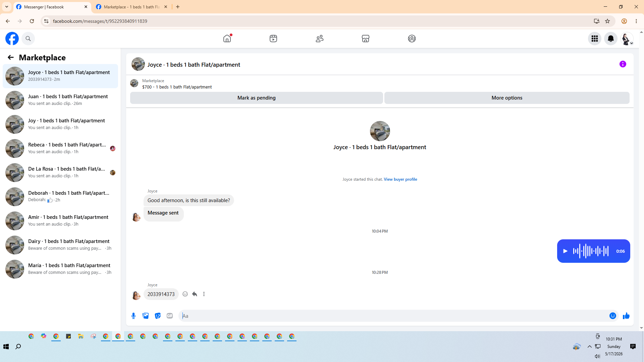
Task: Install app icon in address bar
Action: point(597,21)
